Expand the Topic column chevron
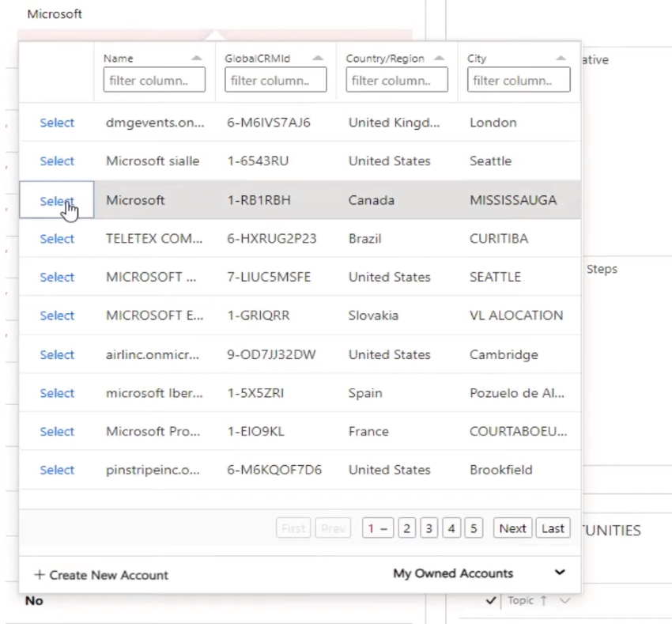Screen dimensions: 672x624 click(564, 600)
